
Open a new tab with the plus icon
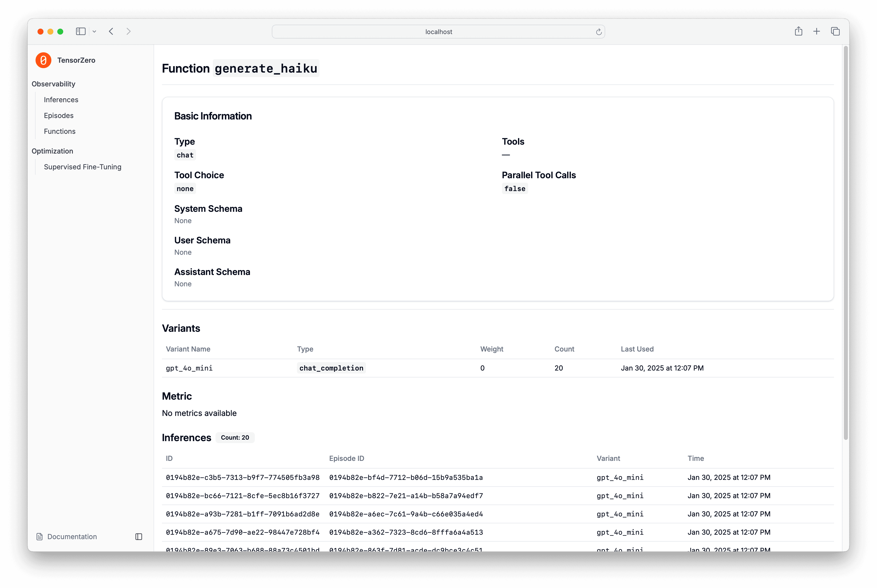[x=817, y=32]
